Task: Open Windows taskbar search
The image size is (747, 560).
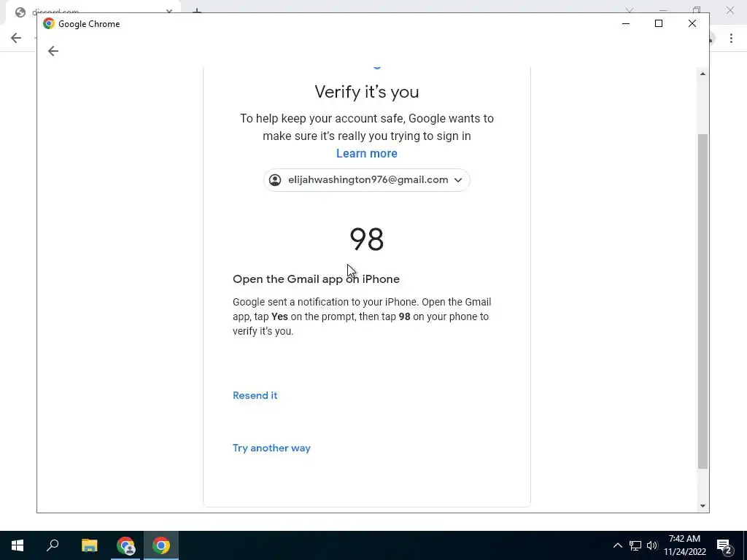Action: click(x=53, y=545)
